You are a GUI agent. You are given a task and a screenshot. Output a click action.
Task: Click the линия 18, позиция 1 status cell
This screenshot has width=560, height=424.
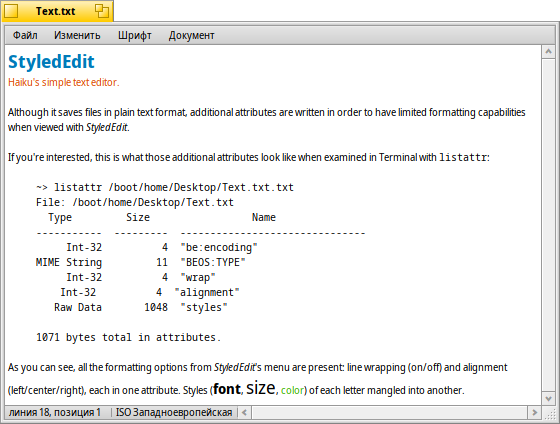[x=55, y=413]
